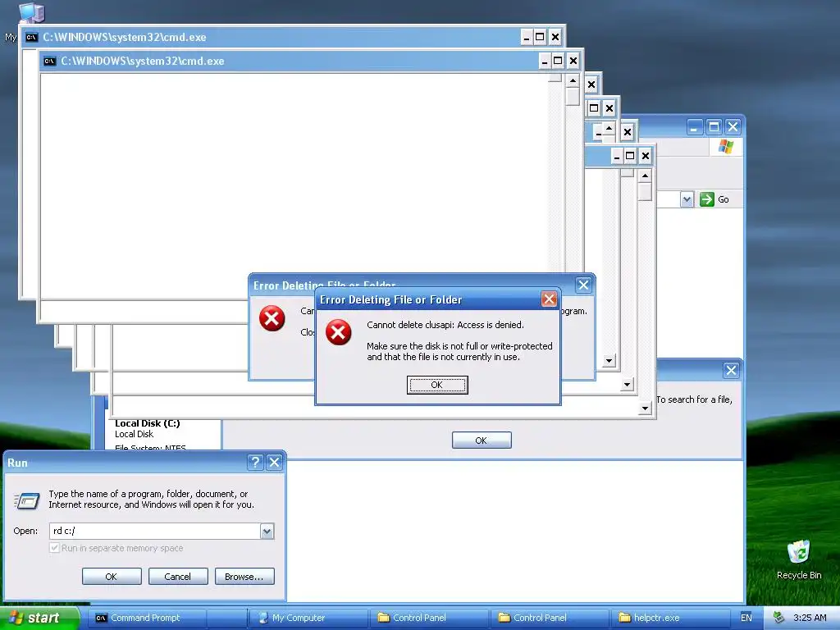This screenshot has width=840, height=630.
Task: Click OK in the clusapi error dialog
Action: coord(437,385)
